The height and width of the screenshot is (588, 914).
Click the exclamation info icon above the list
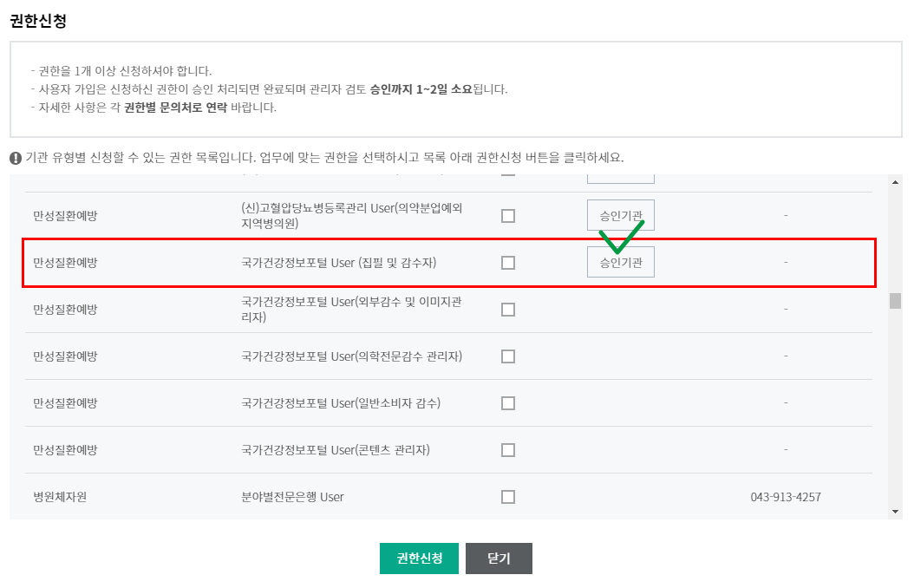pos(16,159)
